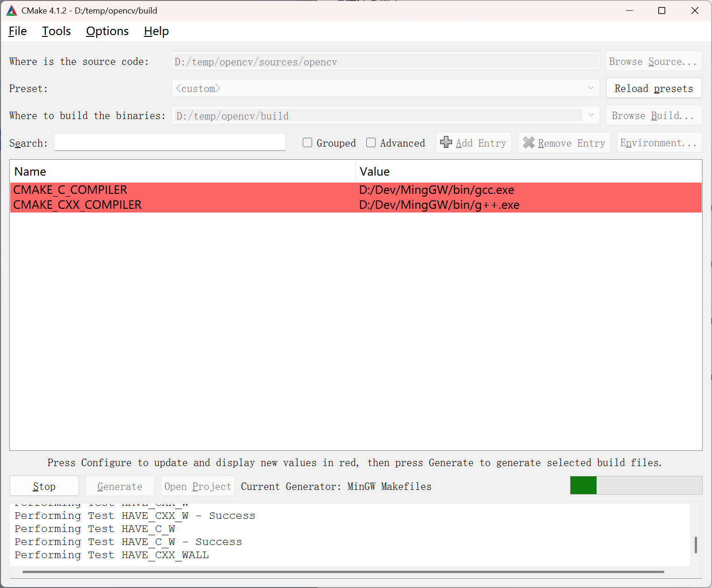
Task: Select the CMAKE_C_COMPILER entry row
Action: 182,190
